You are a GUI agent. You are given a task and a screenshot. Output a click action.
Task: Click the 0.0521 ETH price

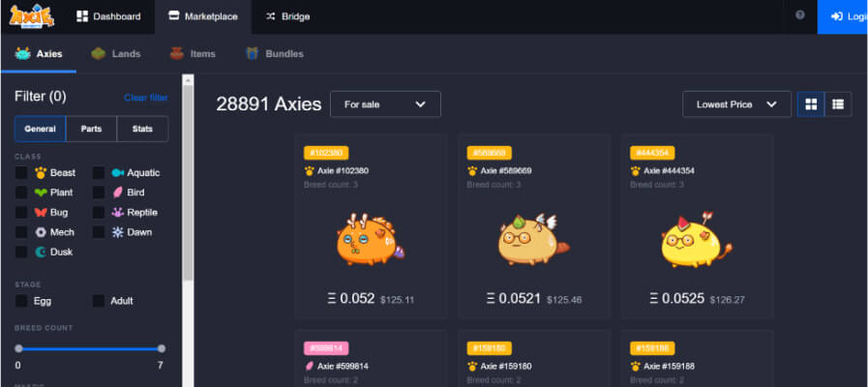click(x=514, y=299)
